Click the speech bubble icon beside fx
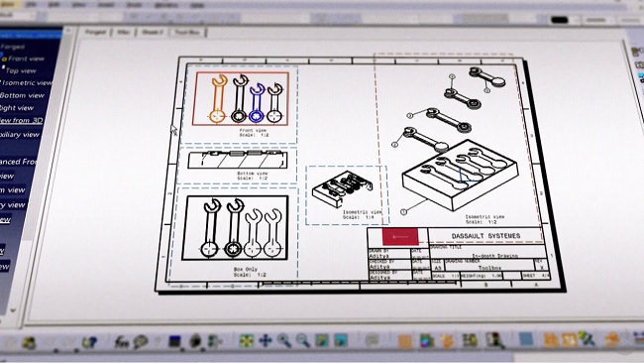This screenshot has width=644, height=363. pyautogui.click(x=141, y=341)
